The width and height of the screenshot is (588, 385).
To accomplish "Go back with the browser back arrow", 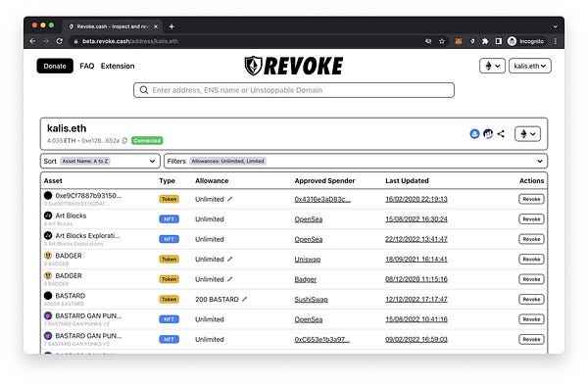I will 32,41.
